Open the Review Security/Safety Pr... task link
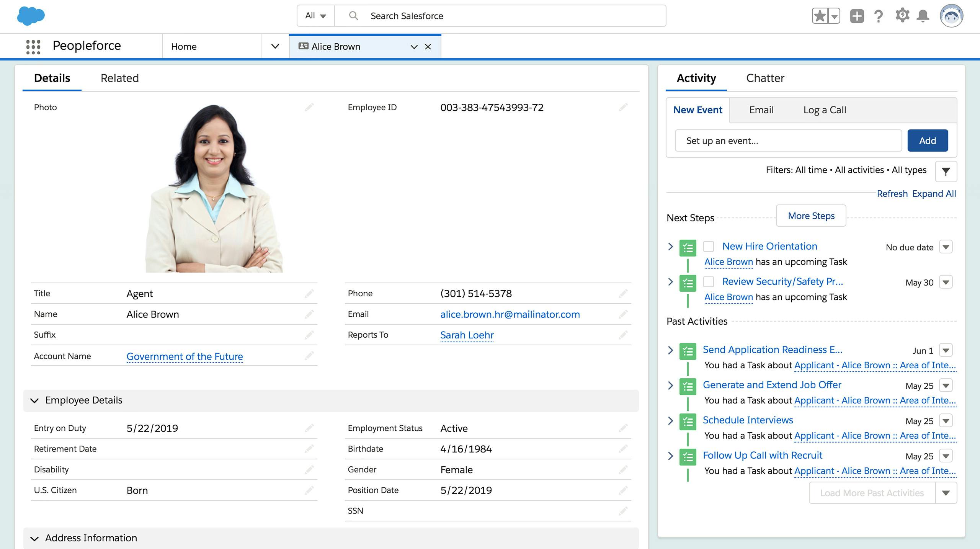The image size is (980, 549). [782, 281]
